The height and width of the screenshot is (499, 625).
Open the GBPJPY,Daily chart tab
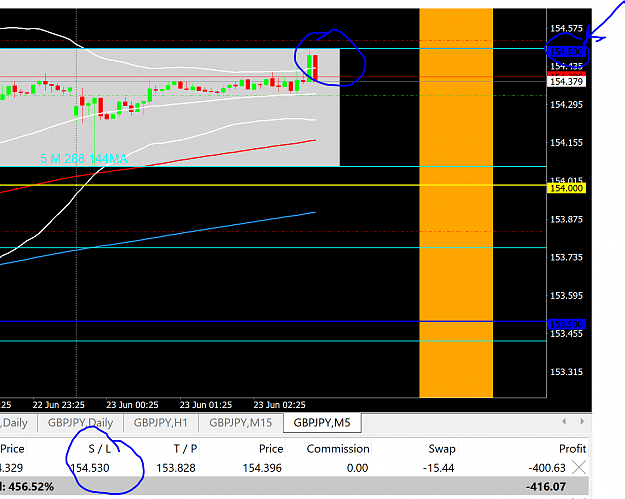[x=80, y=422]
